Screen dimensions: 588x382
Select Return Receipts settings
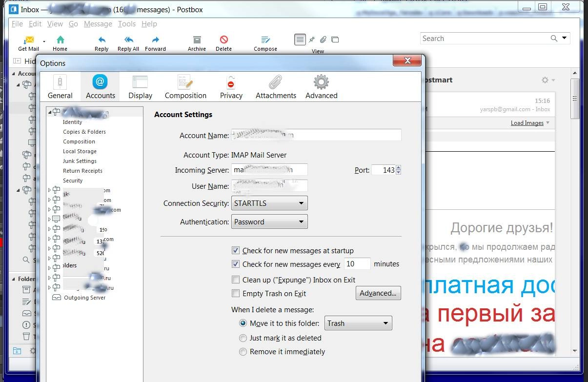point(82,171)
